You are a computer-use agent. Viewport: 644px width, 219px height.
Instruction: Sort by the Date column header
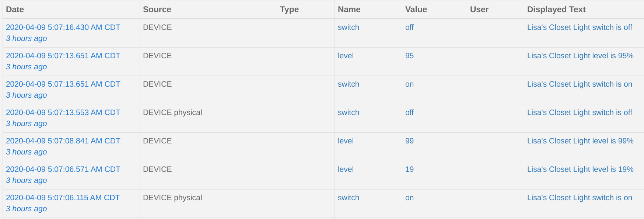pyautogui.click(x=15, y=10)
